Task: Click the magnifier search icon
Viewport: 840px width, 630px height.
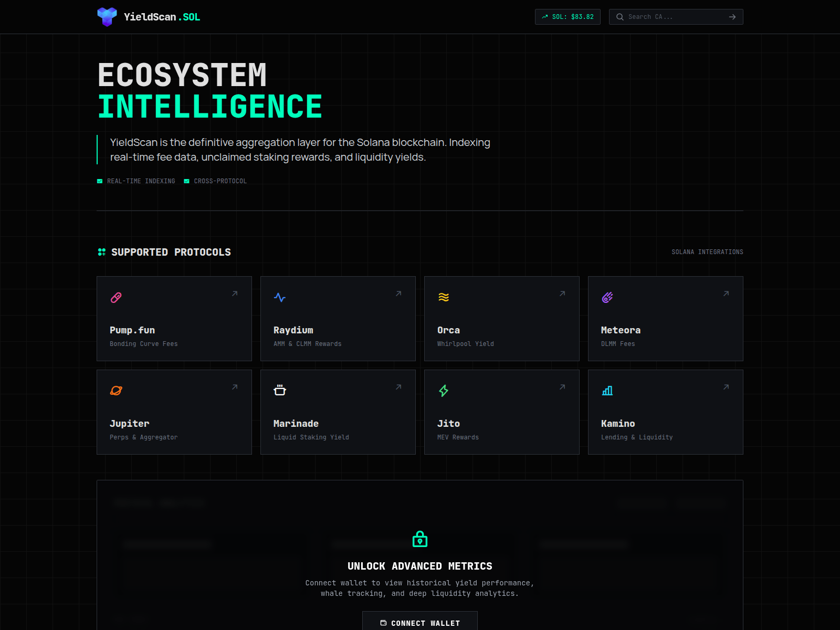Action: point(619,17)
